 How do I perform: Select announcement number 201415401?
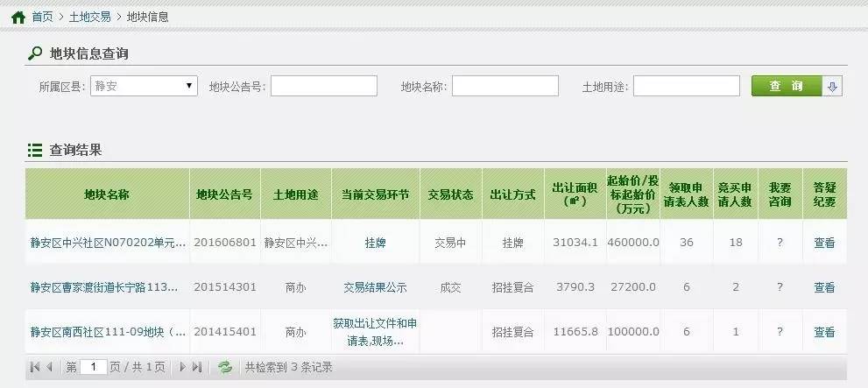tap(225, 332)
